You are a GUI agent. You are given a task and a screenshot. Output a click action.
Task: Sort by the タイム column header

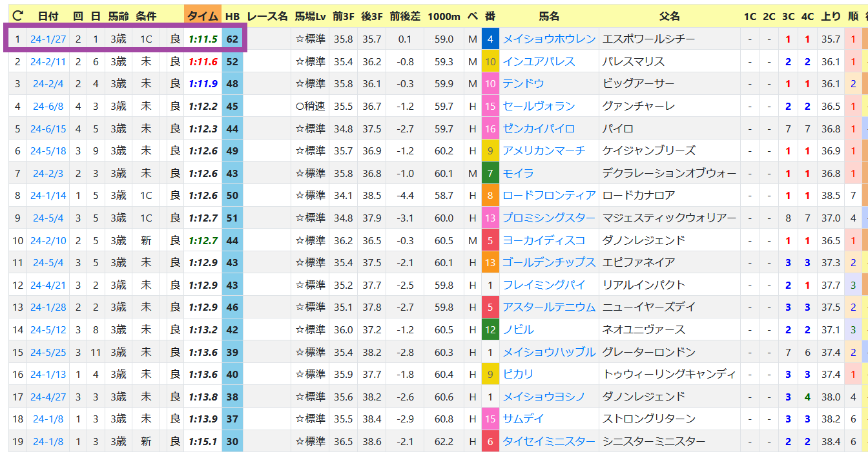coord(203,16)
